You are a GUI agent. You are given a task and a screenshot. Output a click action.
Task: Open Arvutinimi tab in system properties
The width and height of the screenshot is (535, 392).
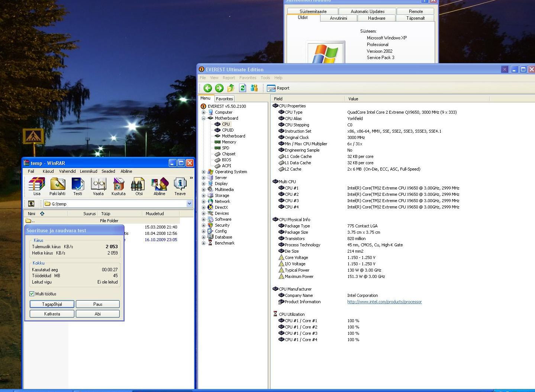pyautogui.click(x=338, y=18)
